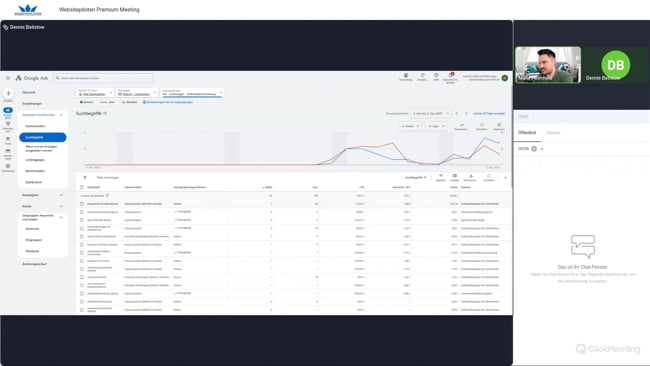Open the date range dropdown
The image size is (650, 366).
click(431, 114)
